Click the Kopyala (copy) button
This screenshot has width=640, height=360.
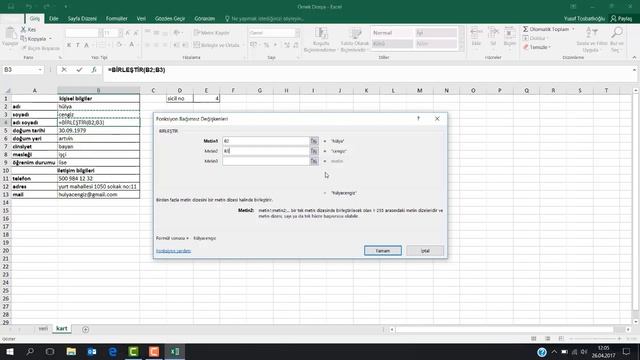pyautogui.click(x=36, y=39)
